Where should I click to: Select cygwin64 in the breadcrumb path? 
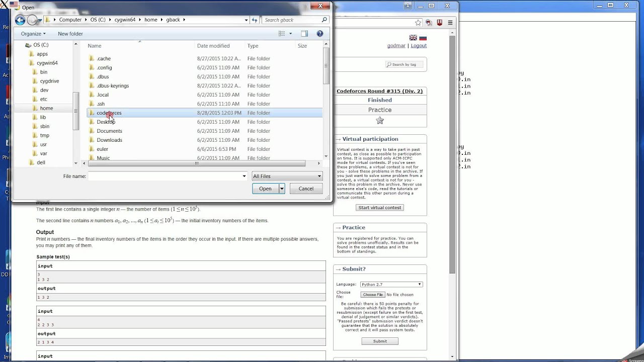[x=126, y=20]
